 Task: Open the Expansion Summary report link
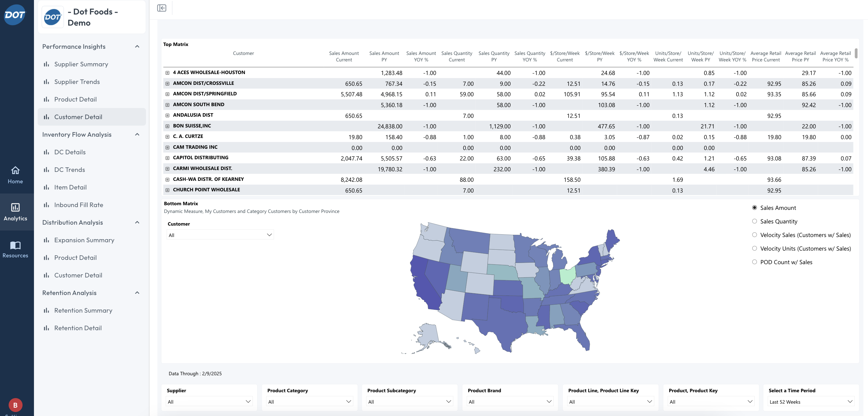click(84, 240)
